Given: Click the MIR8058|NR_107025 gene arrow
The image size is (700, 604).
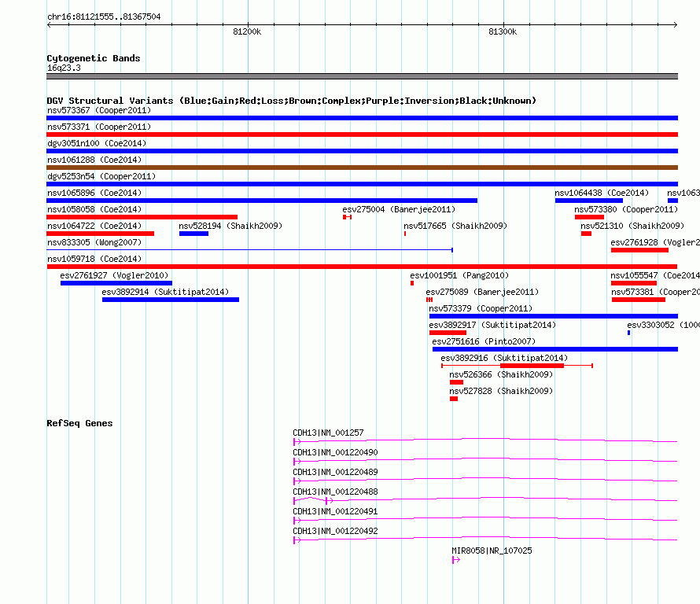Looking at the screenshot, I should point(456,560).
